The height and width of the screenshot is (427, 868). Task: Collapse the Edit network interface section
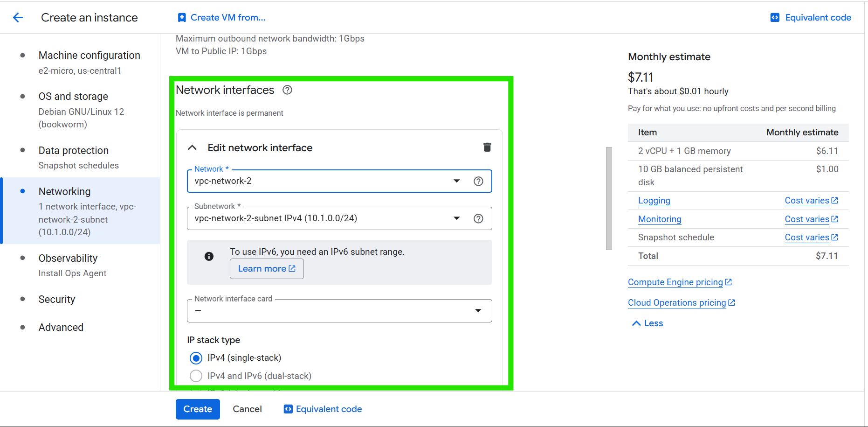tap(192, 148)
